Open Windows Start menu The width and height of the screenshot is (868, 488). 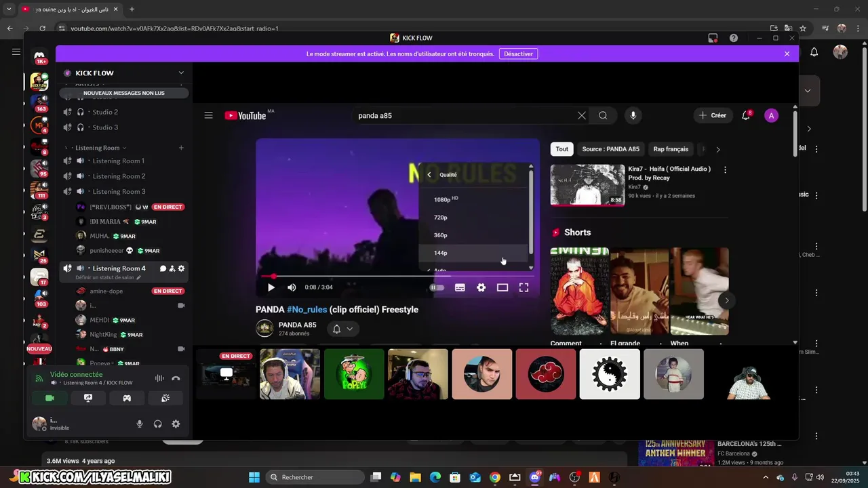[x=254, y=477]
